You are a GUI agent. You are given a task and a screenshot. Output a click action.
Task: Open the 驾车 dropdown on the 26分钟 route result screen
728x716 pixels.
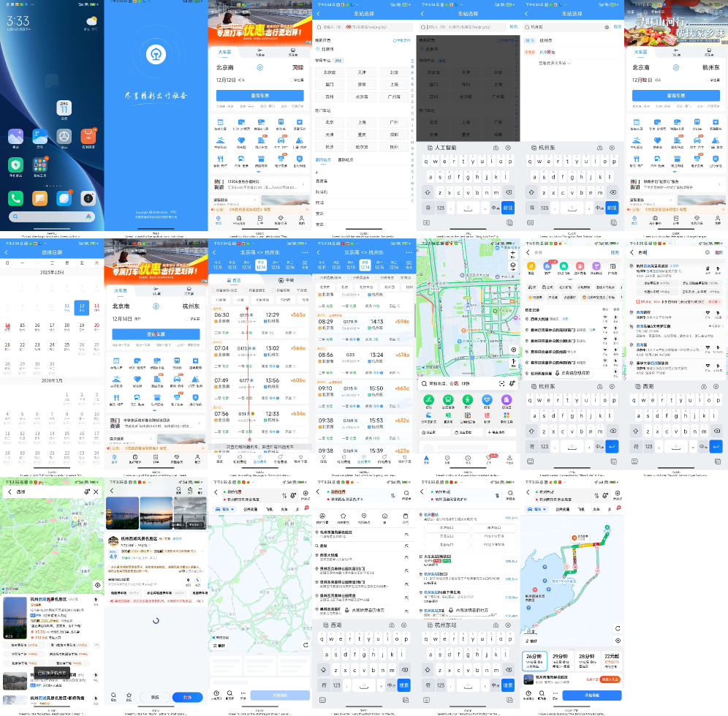click(x=536, y=509)
